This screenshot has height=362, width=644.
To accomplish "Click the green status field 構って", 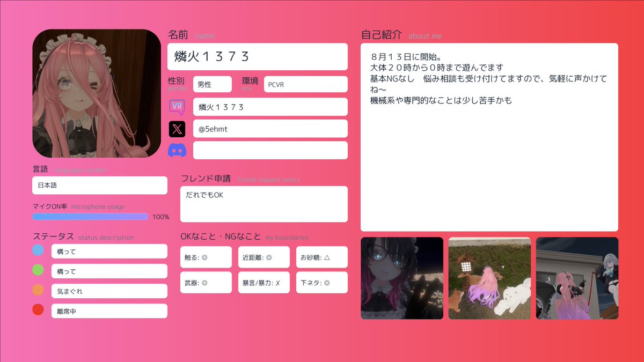I will click(x=109, y=271).
